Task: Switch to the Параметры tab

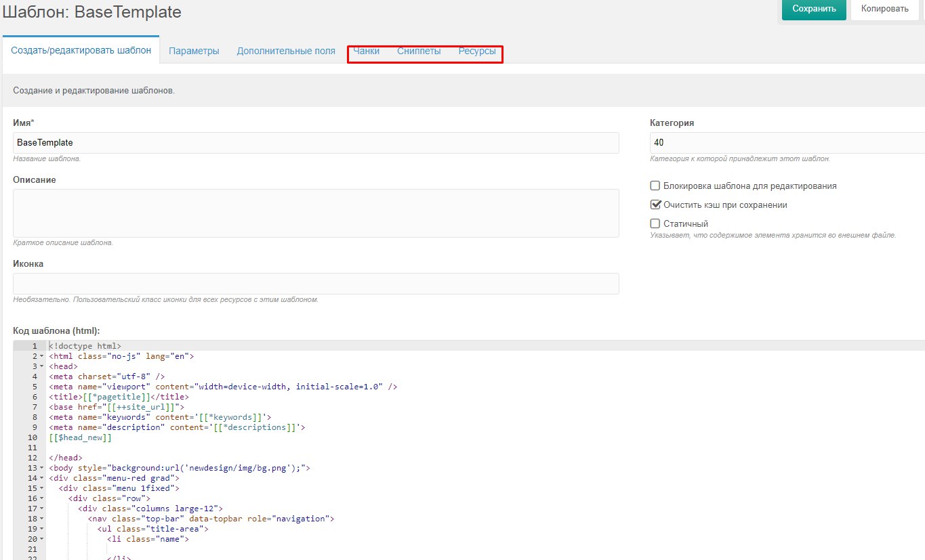Action: point(194,51)
